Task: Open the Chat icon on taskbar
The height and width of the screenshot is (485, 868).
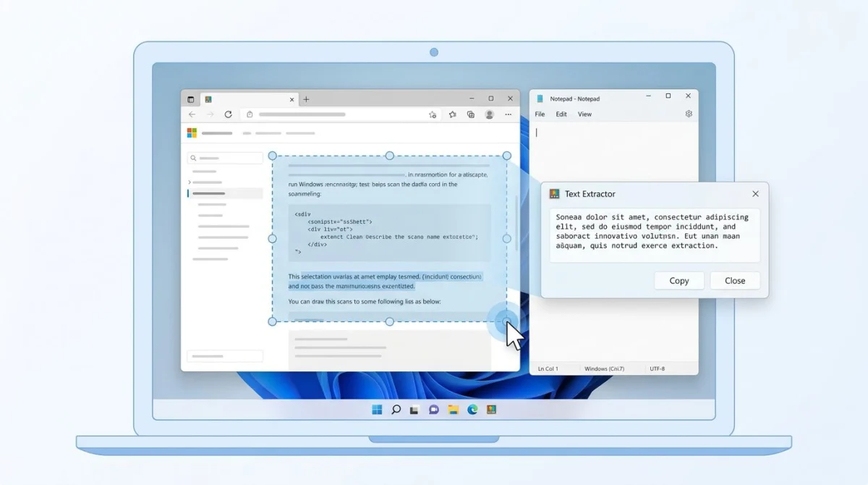Action: coord(434,410)
